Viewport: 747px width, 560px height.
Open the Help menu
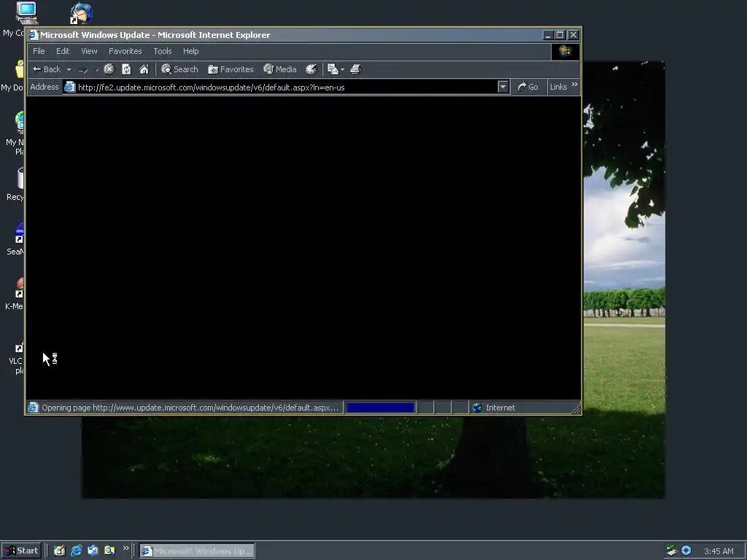coord(190,51)
